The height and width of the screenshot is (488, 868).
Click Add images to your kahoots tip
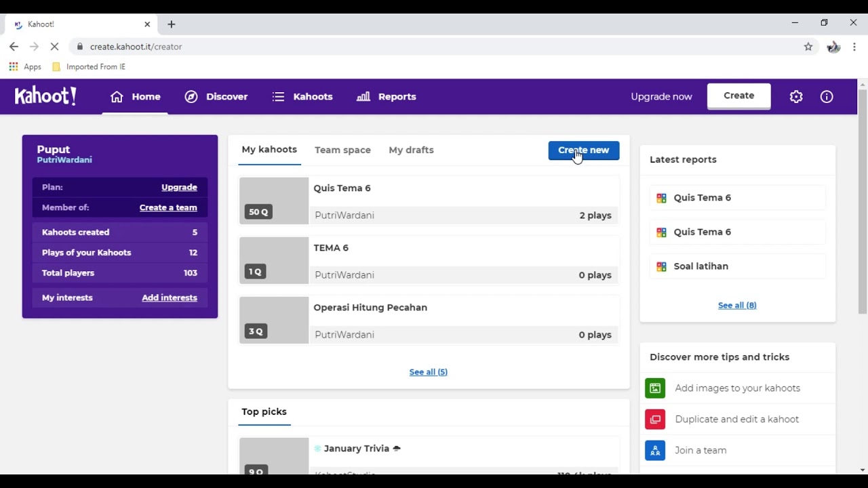click(737, 388)
